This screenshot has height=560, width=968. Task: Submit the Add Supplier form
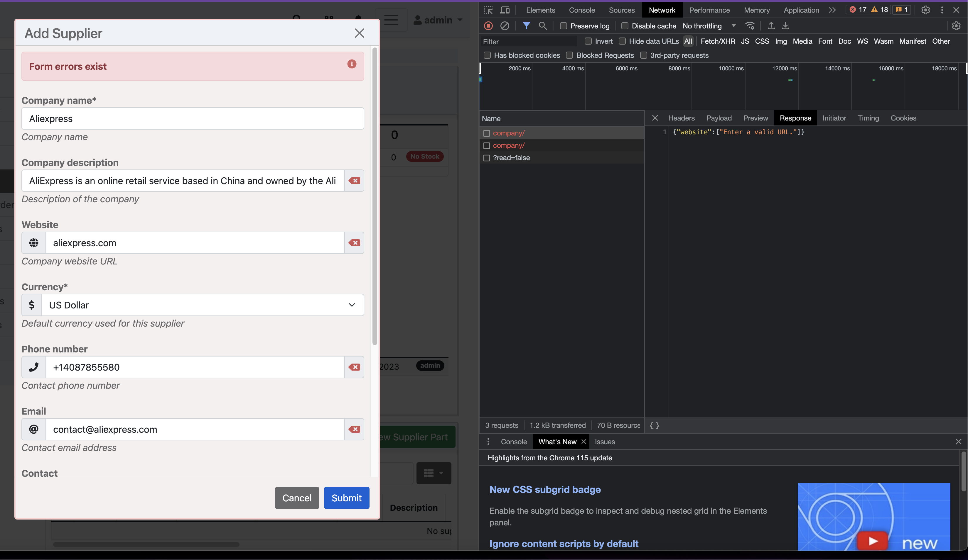tap(346, 498)
